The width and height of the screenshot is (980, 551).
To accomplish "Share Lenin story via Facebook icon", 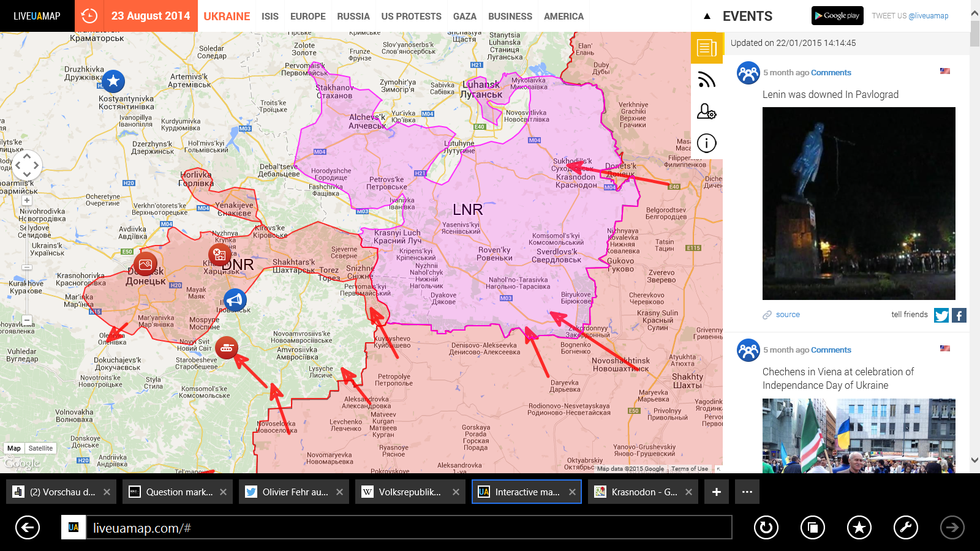I will click(959, 315).
